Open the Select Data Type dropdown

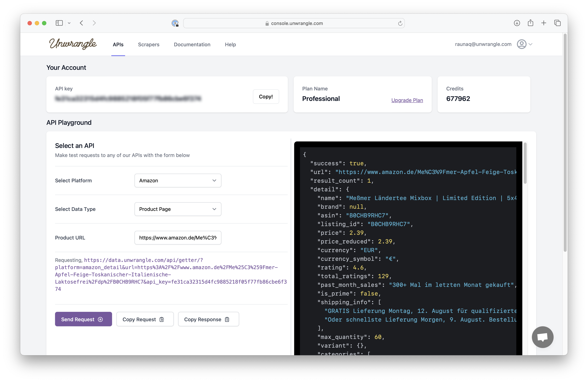[x=178, y=209]
